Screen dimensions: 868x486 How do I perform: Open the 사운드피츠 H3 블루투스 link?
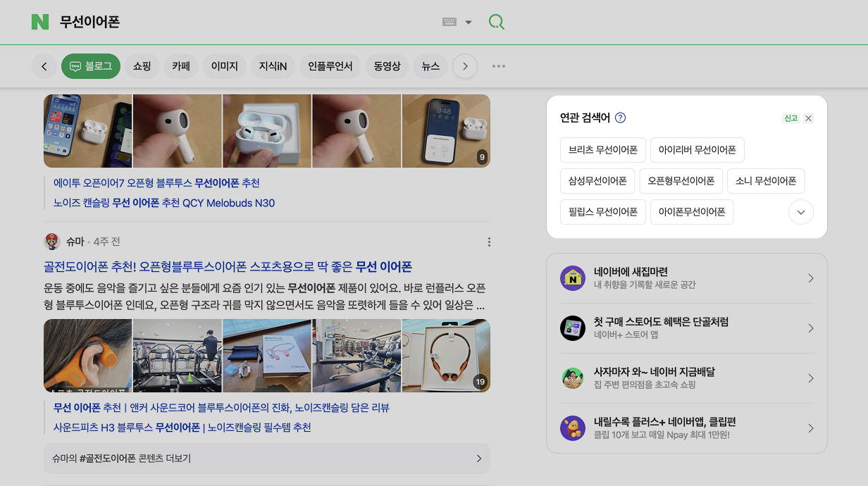[x=182, y=428]
